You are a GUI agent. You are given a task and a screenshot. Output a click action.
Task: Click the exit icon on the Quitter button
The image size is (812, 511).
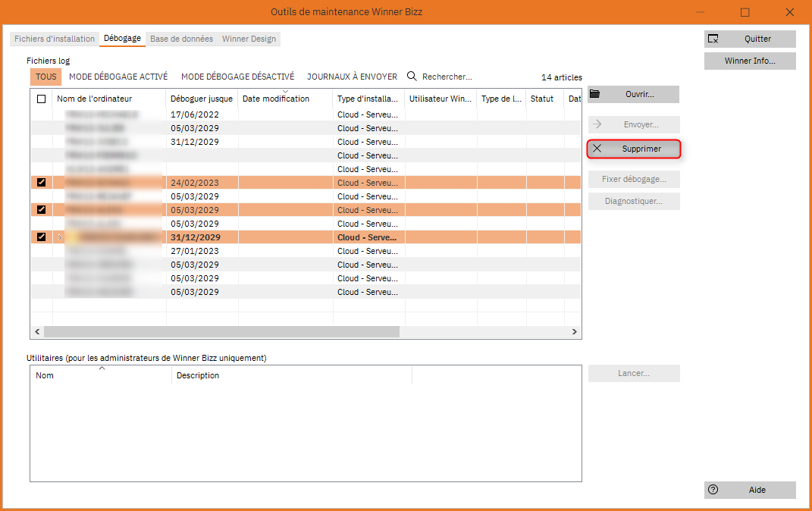pos(713,39)
